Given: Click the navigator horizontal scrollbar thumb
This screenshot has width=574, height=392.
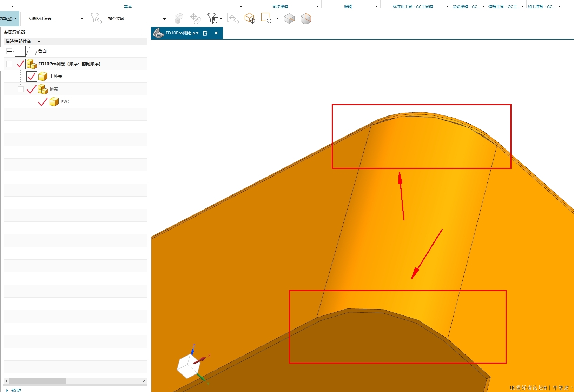Looking at the screenshot, I should coord(38,381).
